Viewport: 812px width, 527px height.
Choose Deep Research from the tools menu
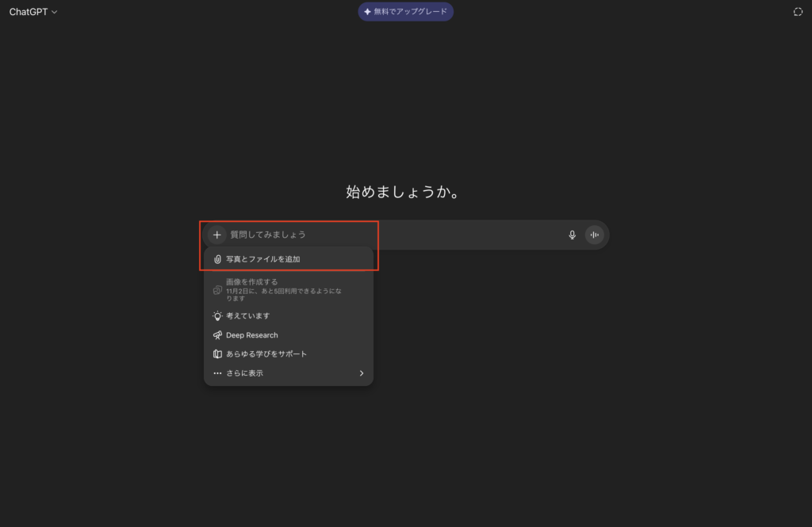[x=251, y=334]
